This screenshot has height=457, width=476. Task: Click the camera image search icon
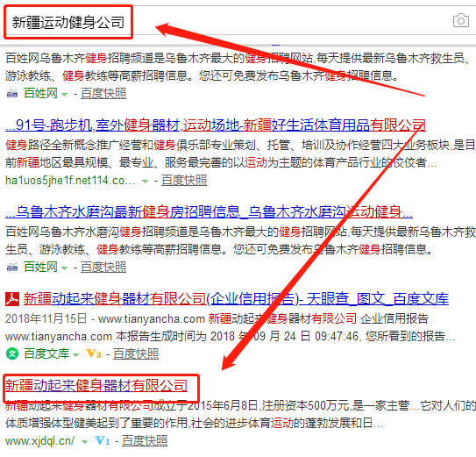[x=461, y=21]
